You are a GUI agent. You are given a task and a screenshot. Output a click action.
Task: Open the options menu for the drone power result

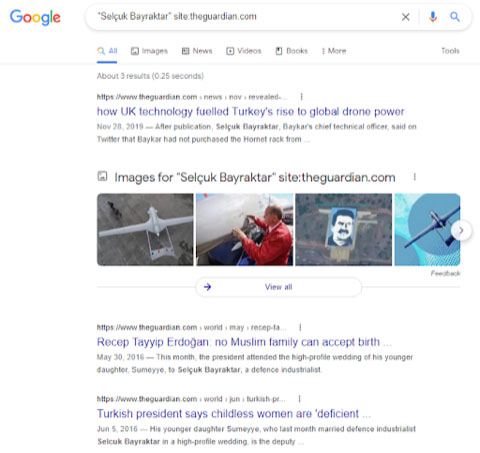pyautogui.click(x=301, y=97)
